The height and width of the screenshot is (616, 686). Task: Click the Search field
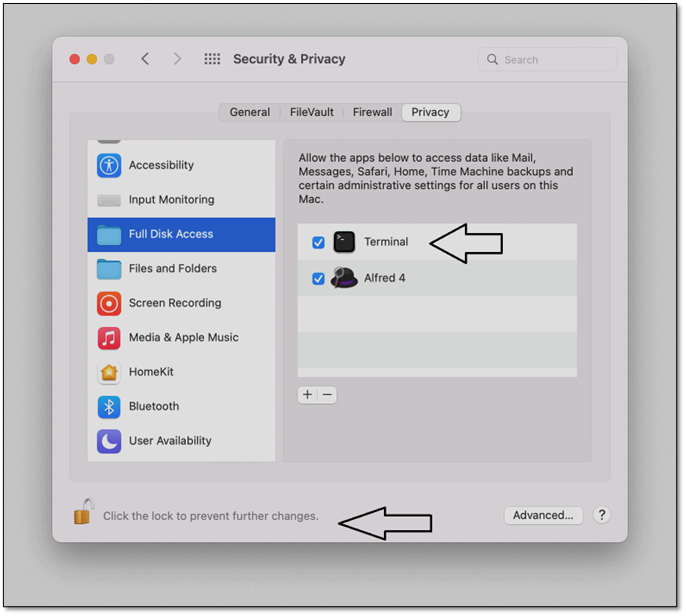tap(550, 60)
